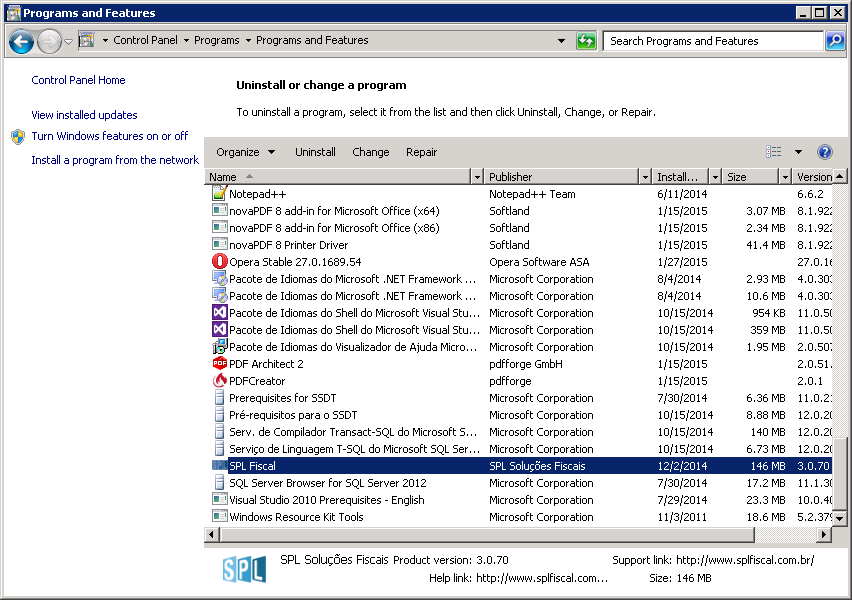Open the Publisher column filter dropdown
Image resolution: width=852 pixels, height=600 pixels.
click(x=645, y=177)
